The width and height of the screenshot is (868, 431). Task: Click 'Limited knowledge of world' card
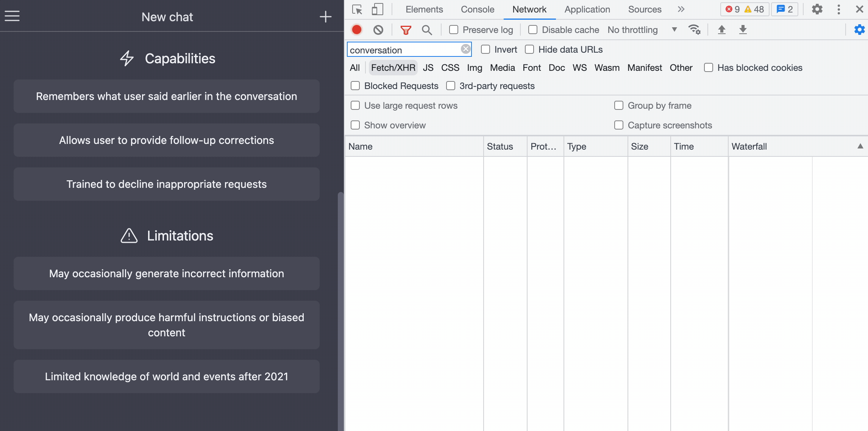tap(167, 376)
